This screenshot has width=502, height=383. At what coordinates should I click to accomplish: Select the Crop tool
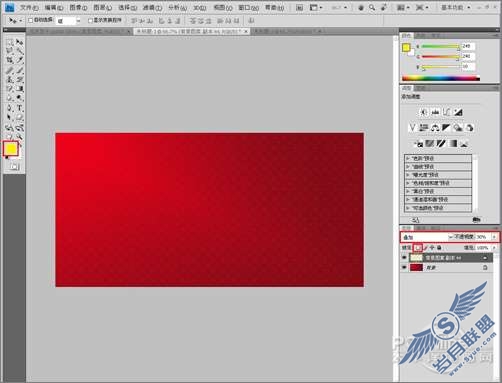pos(9,60)
